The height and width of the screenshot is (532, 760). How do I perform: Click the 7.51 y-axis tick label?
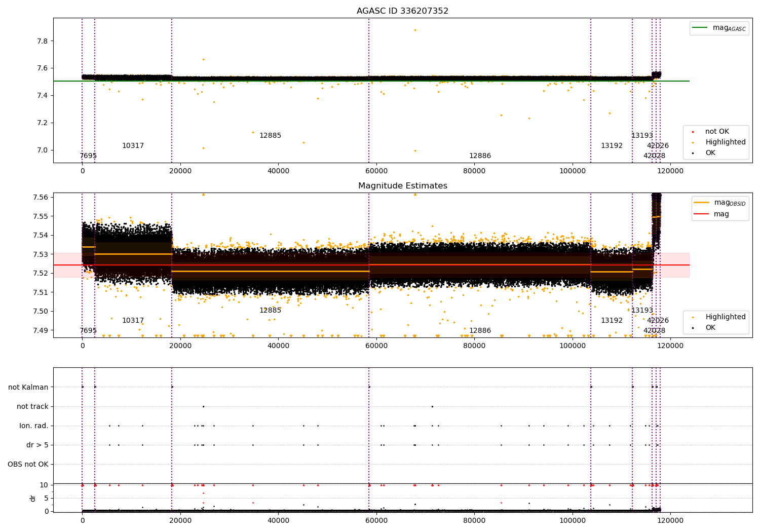tap(41, 292)
